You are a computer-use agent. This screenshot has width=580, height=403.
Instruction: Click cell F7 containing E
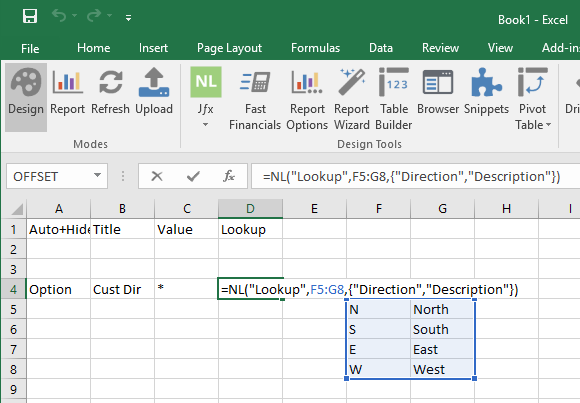[x=378, y=349]
